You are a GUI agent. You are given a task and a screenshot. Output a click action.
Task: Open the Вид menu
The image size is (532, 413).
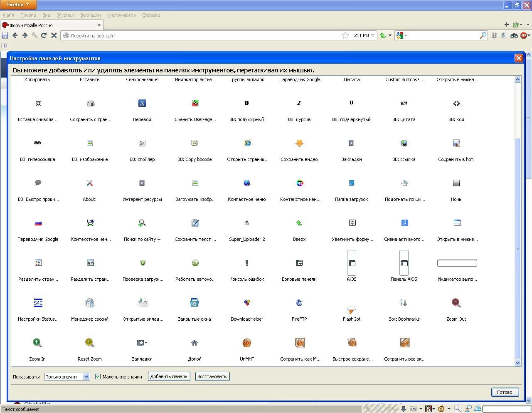(46, 15)
